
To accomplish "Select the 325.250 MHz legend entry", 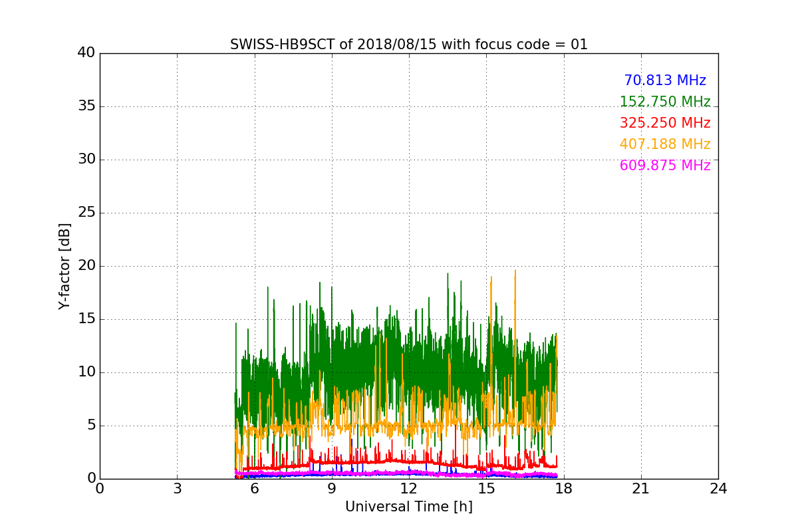I will pyautogui.click(x=664, y=123).
